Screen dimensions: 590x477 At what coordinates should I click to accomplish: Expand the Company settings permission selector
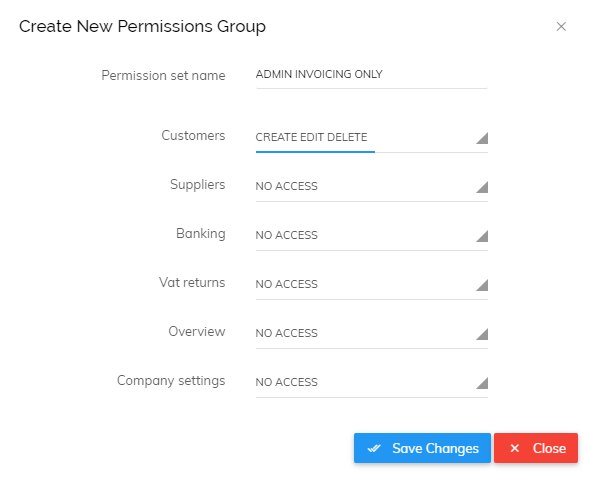[x=372, y=382]
